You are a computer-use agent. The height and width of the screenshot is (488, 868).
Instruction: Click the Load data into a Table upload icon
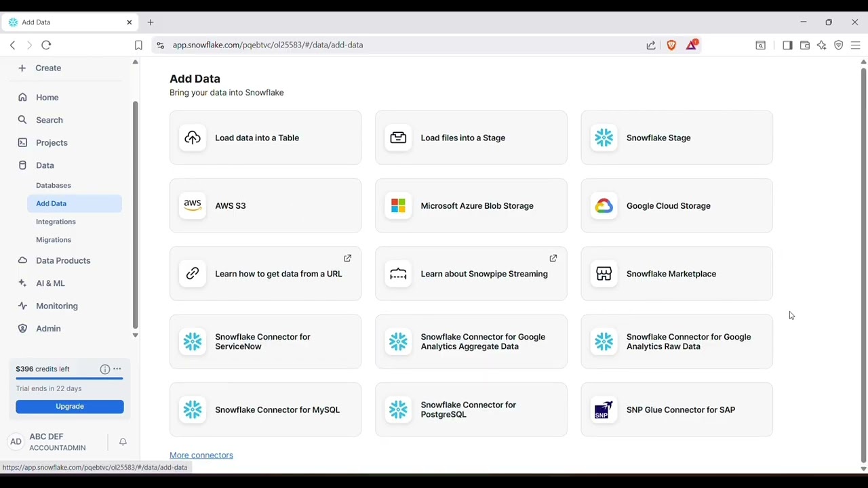[x=193, y=138]
